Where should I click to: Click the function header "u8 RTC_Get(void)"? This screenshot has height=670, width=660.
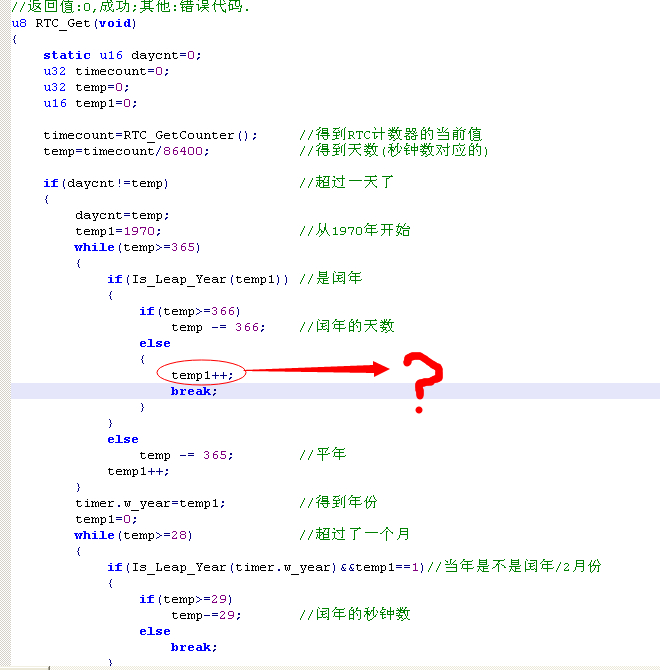coord(74,23)
